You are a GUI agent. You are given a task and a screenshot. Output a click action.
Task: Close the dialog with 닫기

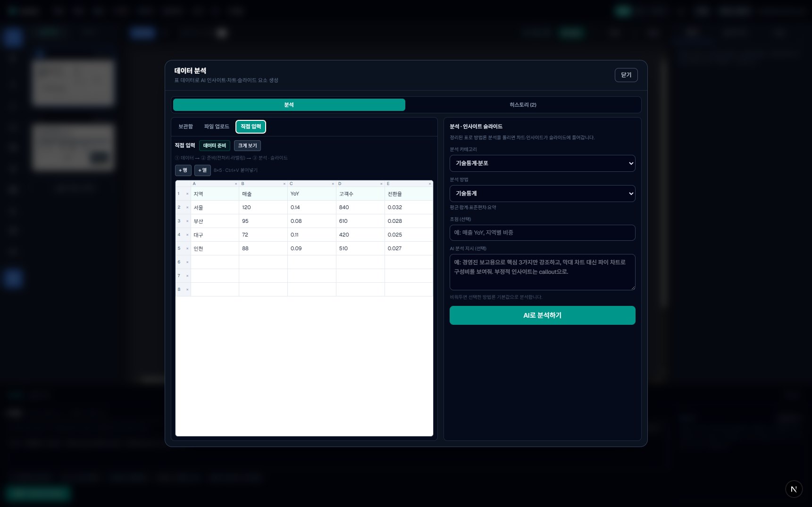click(626, 75)
